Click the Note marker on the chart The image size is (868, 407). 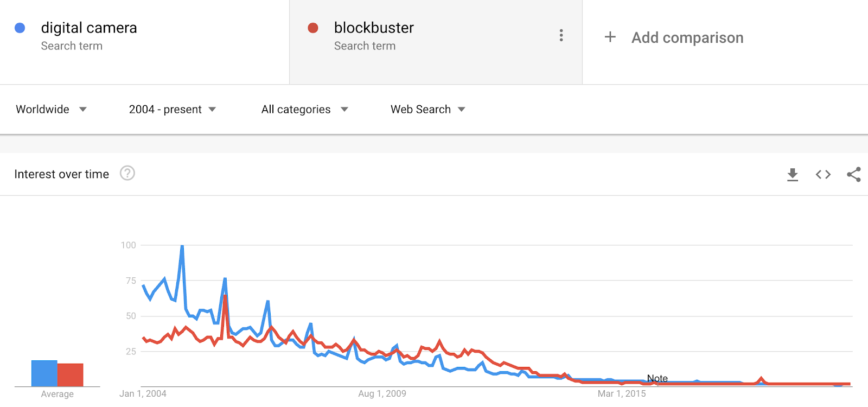(x=657, y=378)
